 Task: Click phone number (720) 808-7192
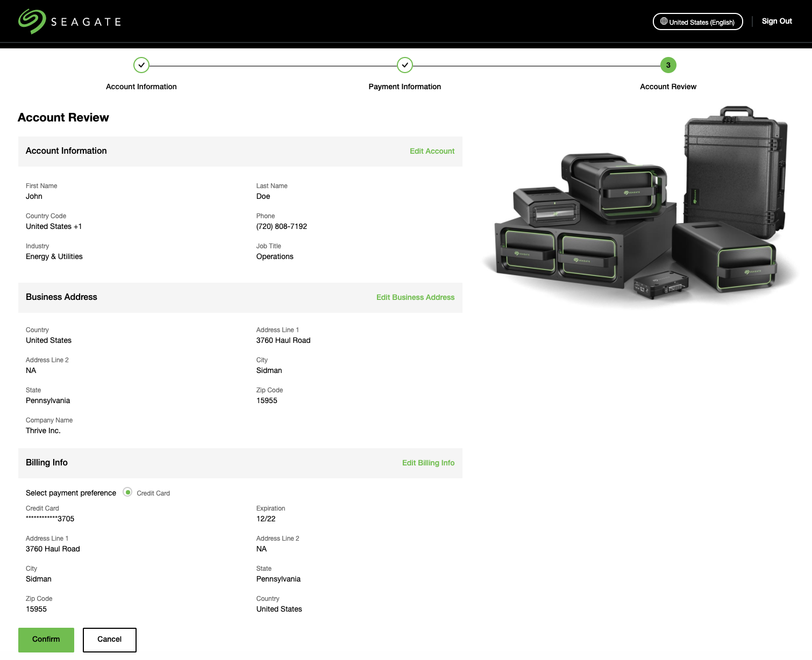point(282,226)
